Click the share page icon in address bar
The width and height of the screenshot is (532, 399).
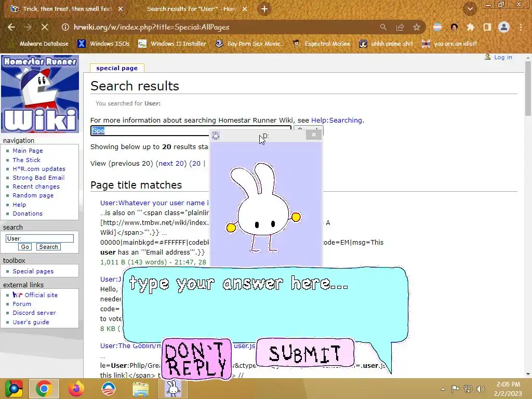click(400, 27)
